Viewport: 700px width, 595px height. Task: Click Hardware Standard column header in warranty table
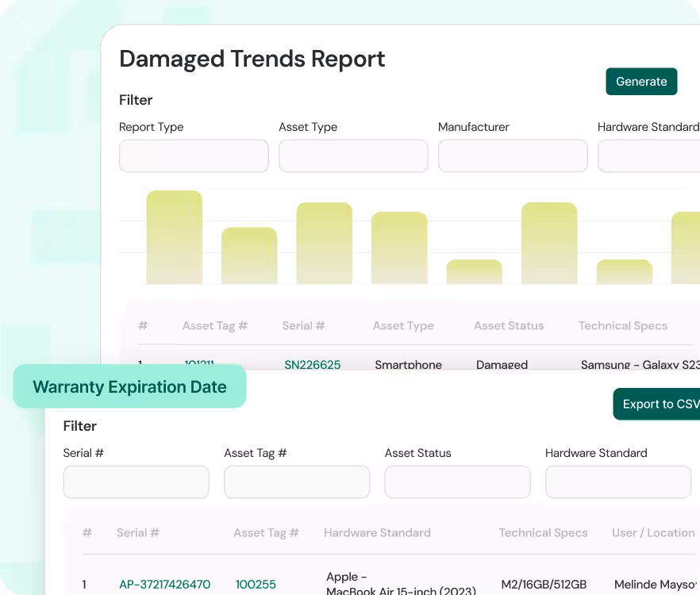377,532
